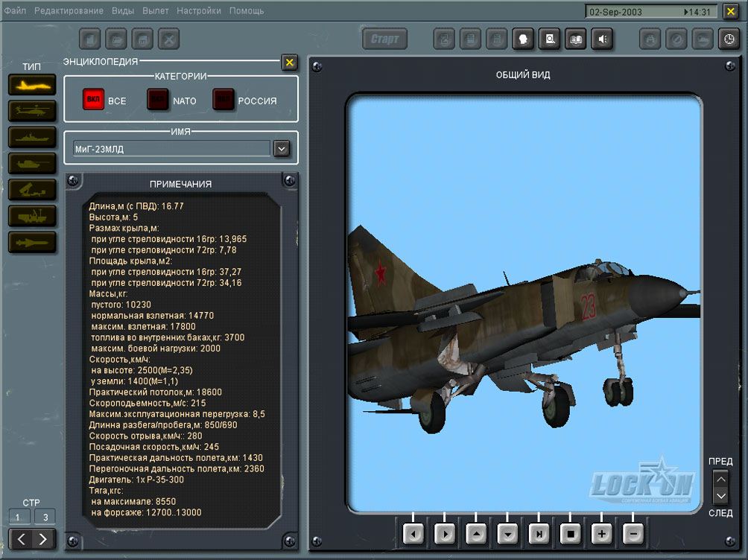Expand the ИМЯ aircraft name dropdown
Image resolution: width=748 pixels, height=560 pixels.
tap(281, 149)
